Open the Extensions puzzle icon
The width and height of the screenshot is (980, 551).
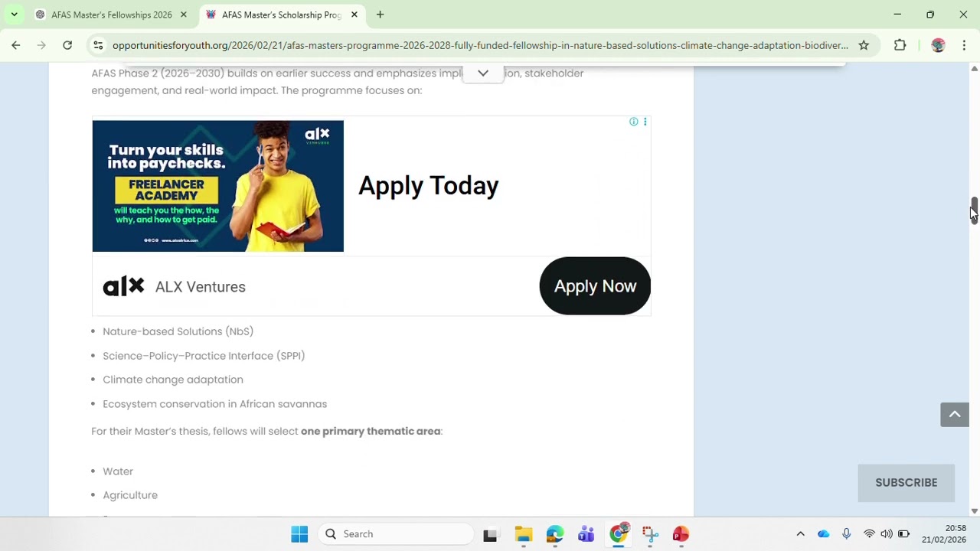(x=900, y=45)
